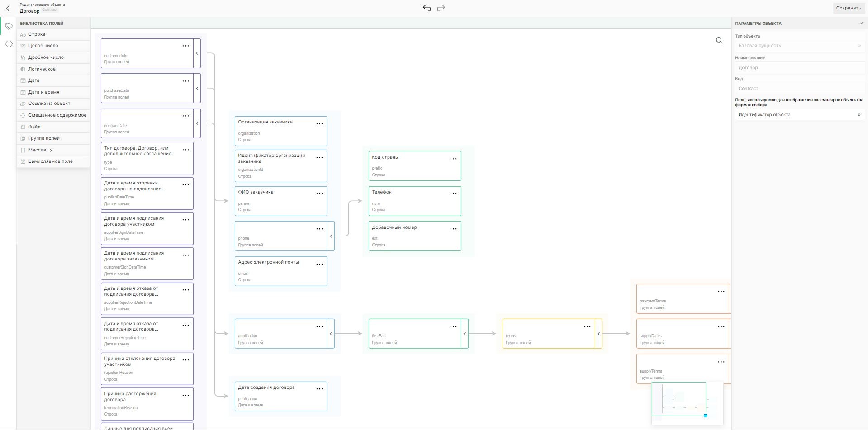Open the three-dot menu of Организация заказчика card
868x430 pixels.
coord(319,124)
